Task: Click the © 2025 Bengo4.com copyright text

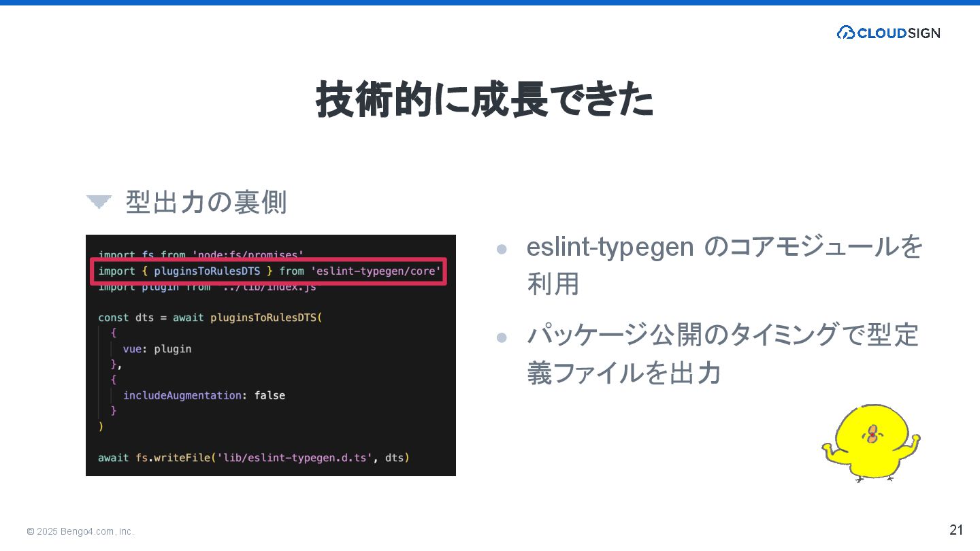Action: click(x=80, y=531)
